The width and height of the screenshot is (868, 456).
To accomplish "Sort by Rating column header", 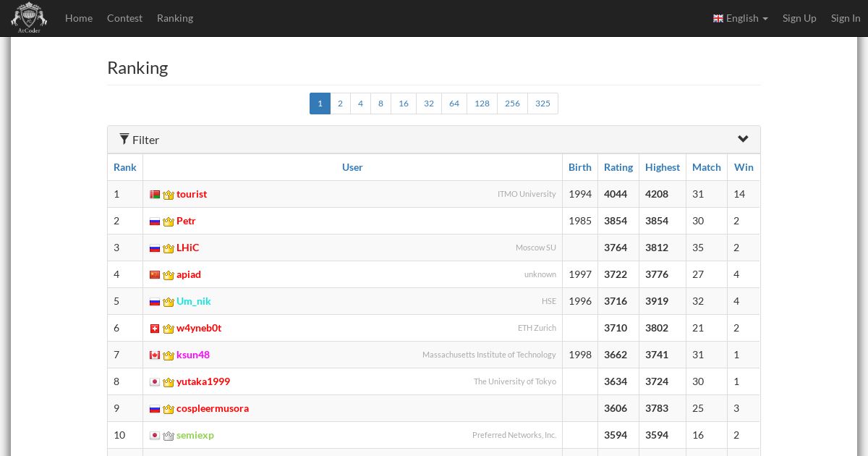I will (x=618, y=167).
